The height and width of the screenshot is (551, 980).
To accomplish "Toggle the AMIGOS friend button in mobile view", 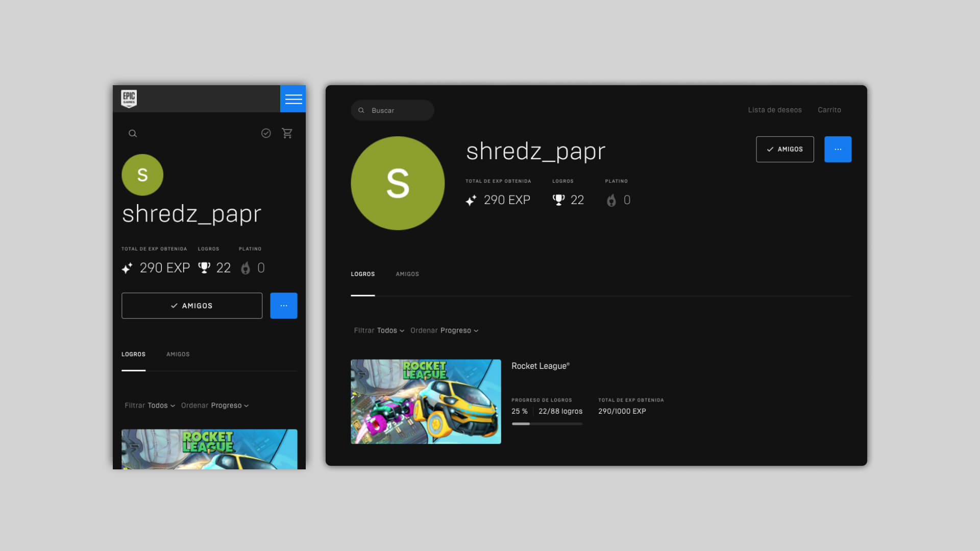I will tap(192, 306).
